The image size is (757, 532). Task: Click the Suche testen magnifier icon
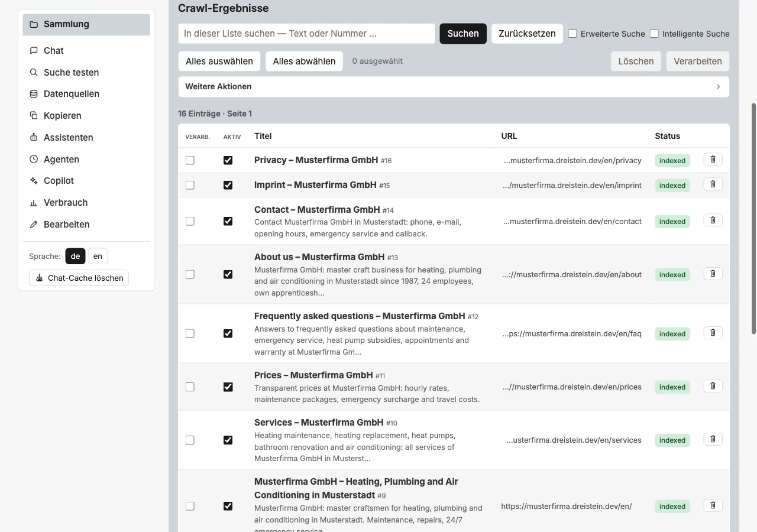click(34, 72)
